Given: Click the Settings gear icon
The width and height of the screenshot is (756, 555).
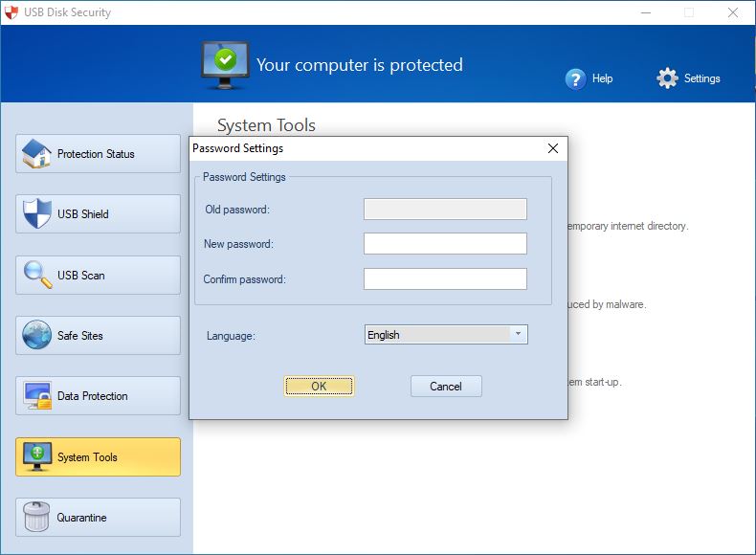Looking at the screenshot, I should (x=667, y=78).
